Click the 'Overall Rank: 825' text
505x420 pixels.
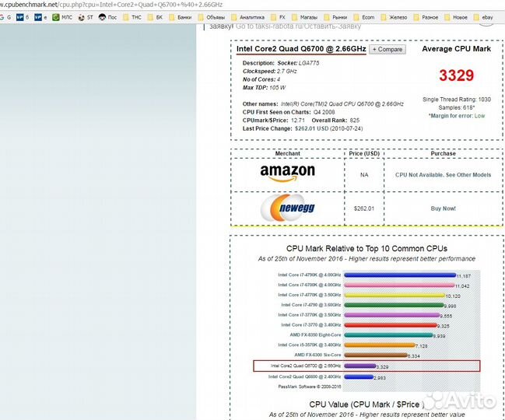click(x=335, y=121)
